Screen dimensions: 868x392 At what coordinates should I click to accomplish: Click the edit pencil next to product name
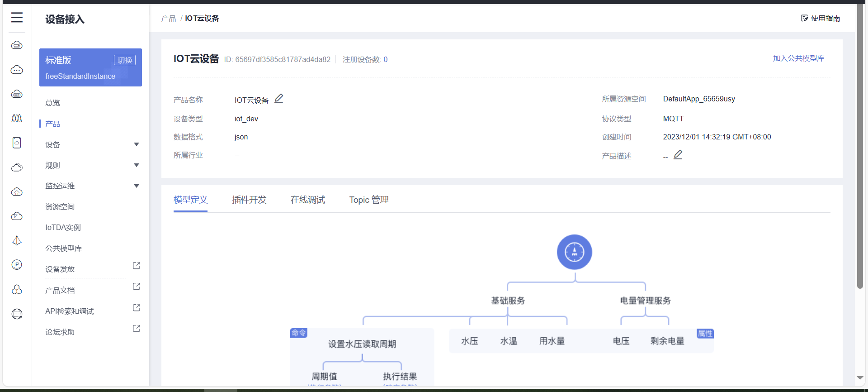click(x=279, y=99)
